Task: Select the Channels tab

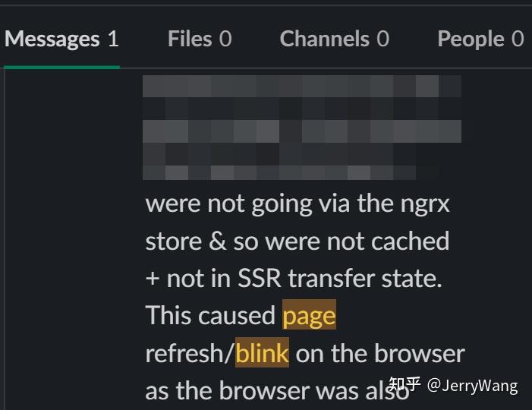Action: click(334, 39)
